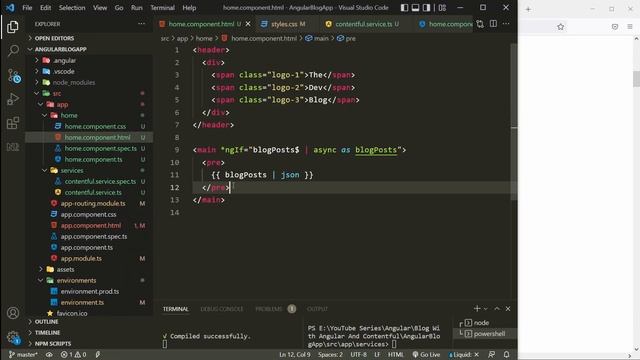Open editor more actions ellipsis
The image size is (640, 360).
[x=506, y=24]
